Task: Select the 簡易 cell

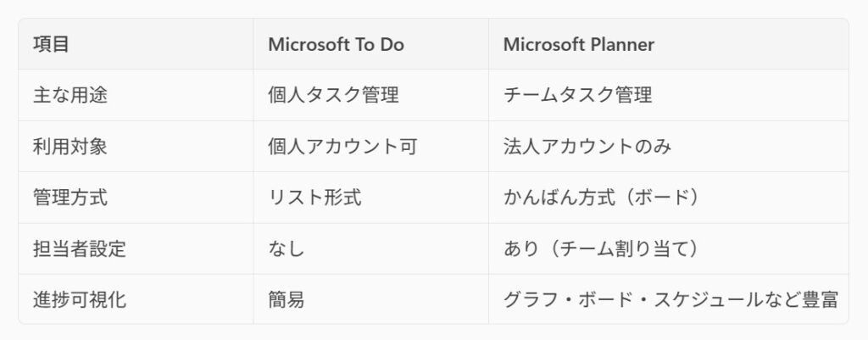Action: (x=286, y=299)
